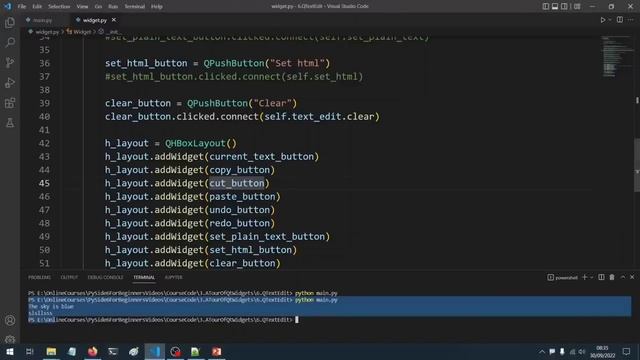Create a new terminal with plus icon
This screenshot has width=640, height=360.
point(584,277)
